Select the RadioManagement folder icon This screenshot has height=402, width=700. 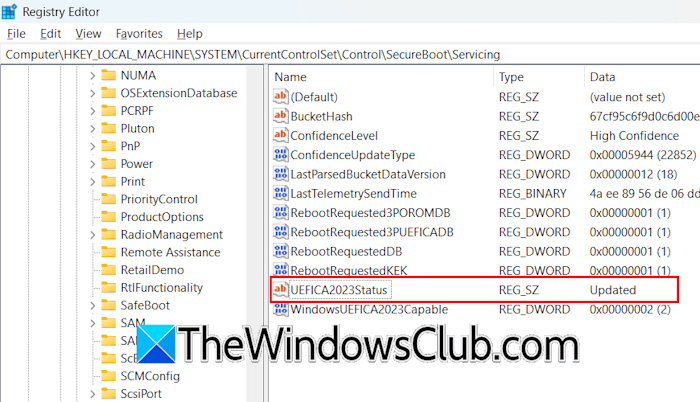pos(108,234)
